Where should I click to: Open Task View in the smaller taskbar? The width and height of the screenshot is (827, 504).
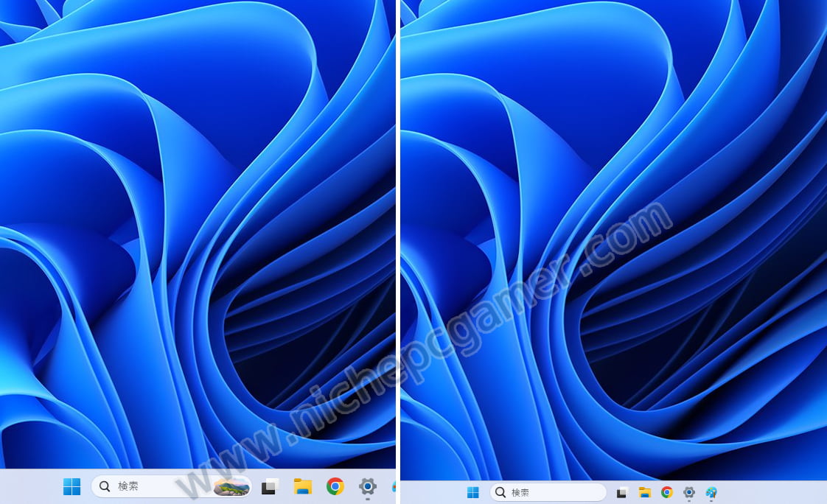(x=622, y=492)
